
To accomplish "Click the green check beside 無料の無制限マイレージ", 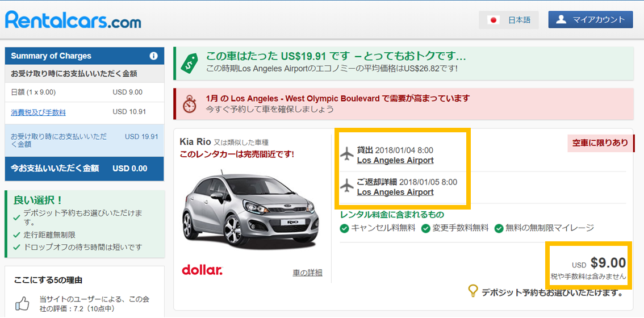I will (x=499, y=228).
